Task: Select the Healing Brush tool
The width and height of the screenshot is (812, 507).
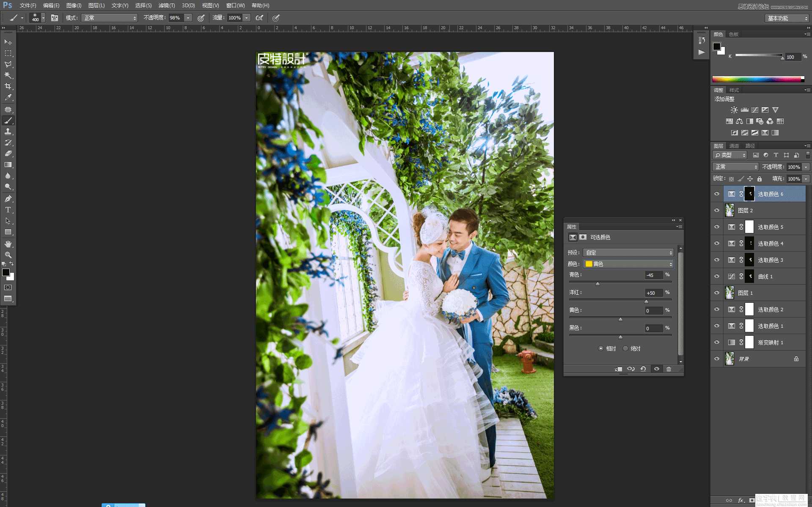Action: tap(8, 110)
